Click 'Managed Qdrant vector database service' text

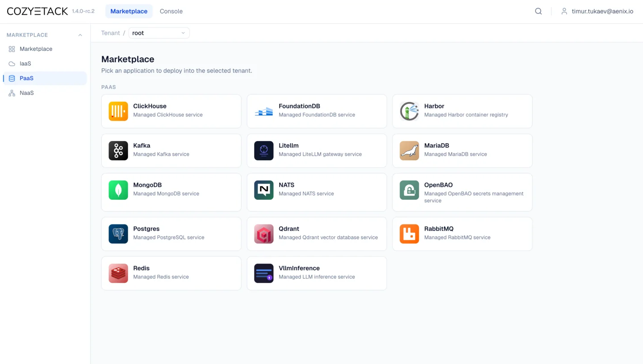coord(328,237)
